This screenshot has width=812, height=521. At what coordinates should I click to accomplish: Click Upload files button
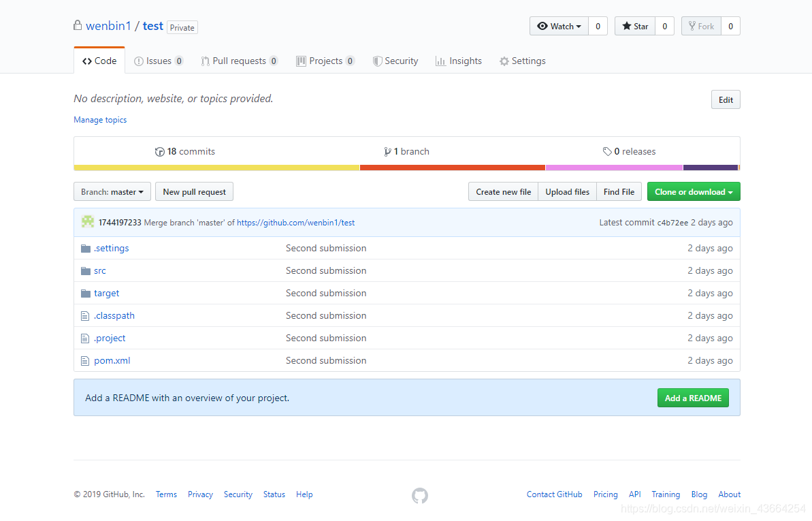coord(567,192)
